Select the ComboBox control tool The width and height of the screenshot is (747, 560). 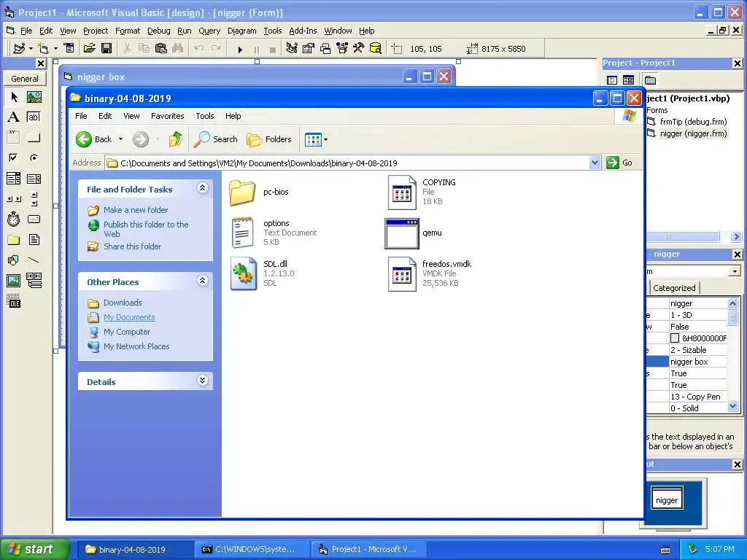(14, 179)
